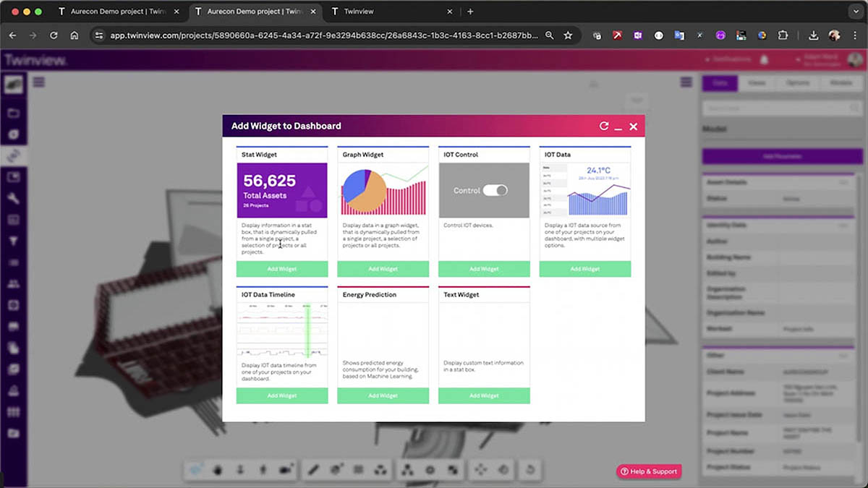Click the refresh icon in dialog header
This screenshot has height=488, width=868.
(x=604, y=127)
